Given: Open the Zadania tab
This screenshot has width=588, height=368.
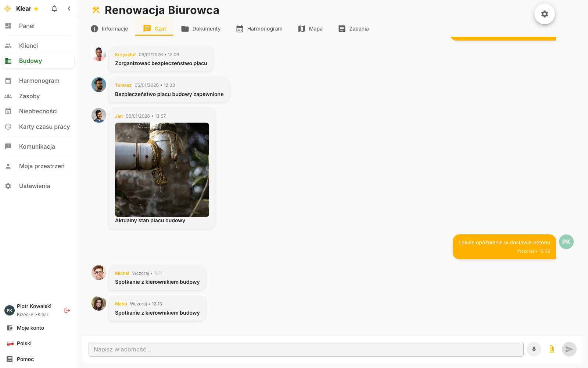Looking at the screenshot, I should pyautogui.click(x=354, y=29).
